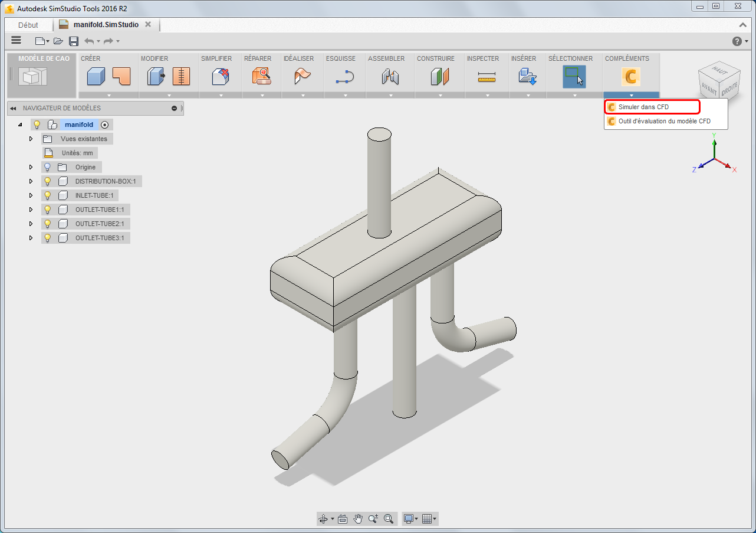Toggle visibility bulb of Origine folder

tap(48, 167)
